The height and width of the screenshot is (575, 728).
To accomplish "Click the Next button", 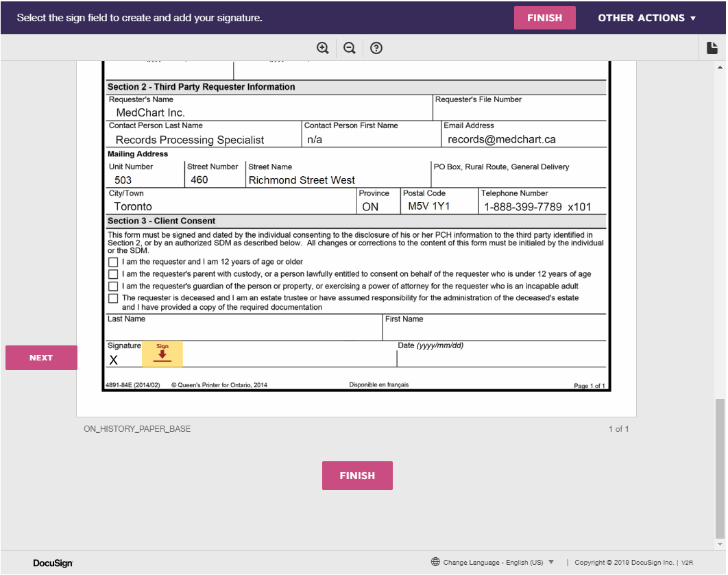I will click(41, 358).
